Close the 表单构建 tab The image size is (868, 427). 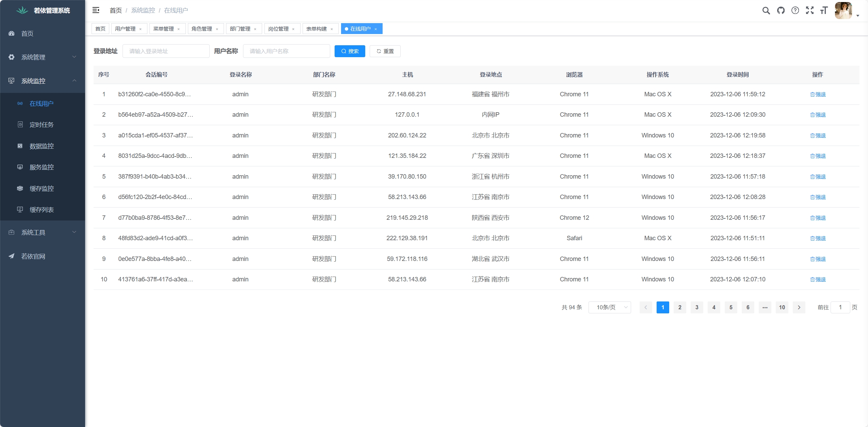coord(332,29)
